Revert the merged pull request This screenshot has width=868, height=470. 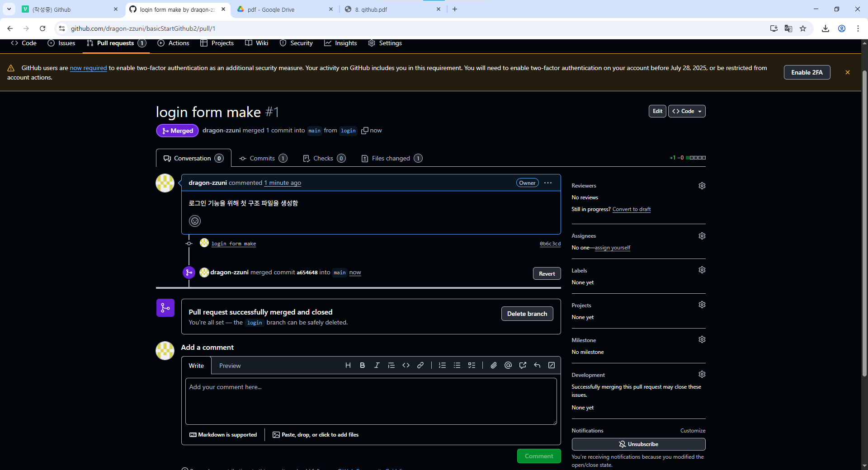547,273
